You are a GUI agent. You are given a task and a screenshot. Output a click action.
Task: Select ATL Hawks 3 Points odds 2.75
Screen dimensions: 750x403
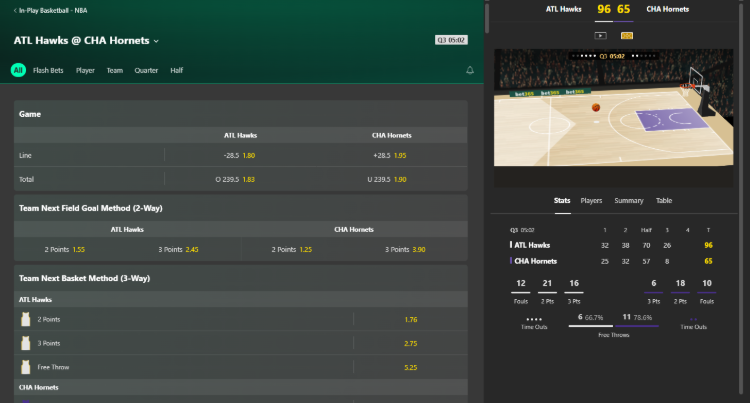[x=410, y=343]
